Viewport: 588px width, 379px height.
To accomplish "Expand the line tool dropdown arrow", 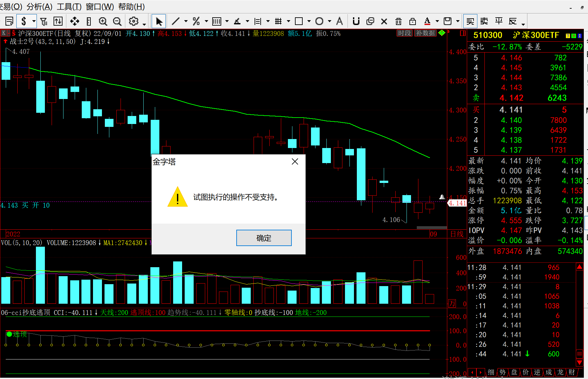I will click(186, 21).
